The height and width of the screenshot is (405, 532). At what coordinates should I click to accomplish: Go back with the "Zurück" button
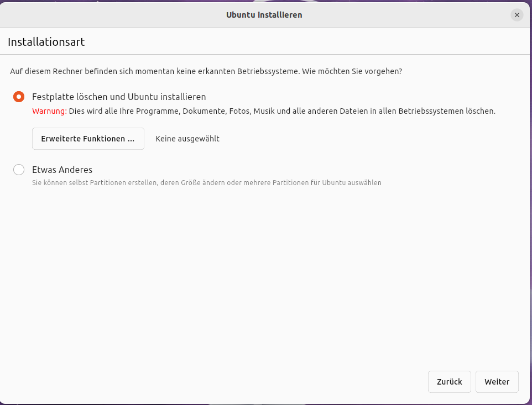point(449,382)
